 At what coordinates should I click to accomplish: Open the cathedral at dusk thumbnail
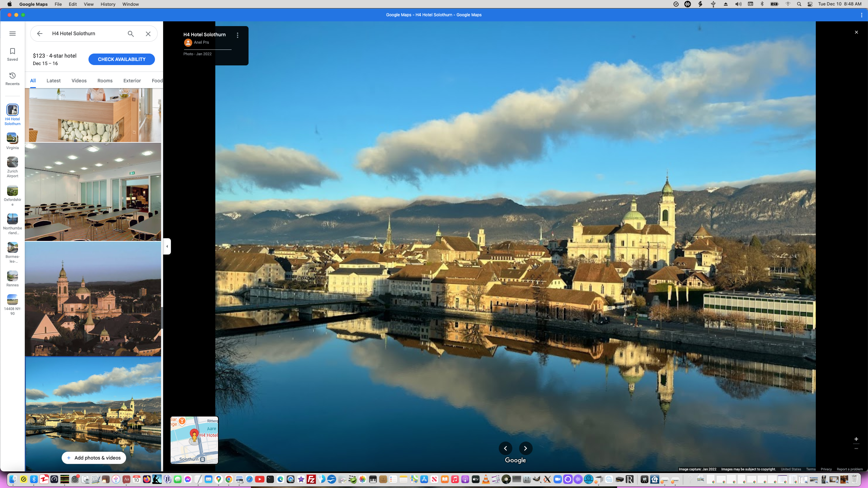[x=93, y=299]
